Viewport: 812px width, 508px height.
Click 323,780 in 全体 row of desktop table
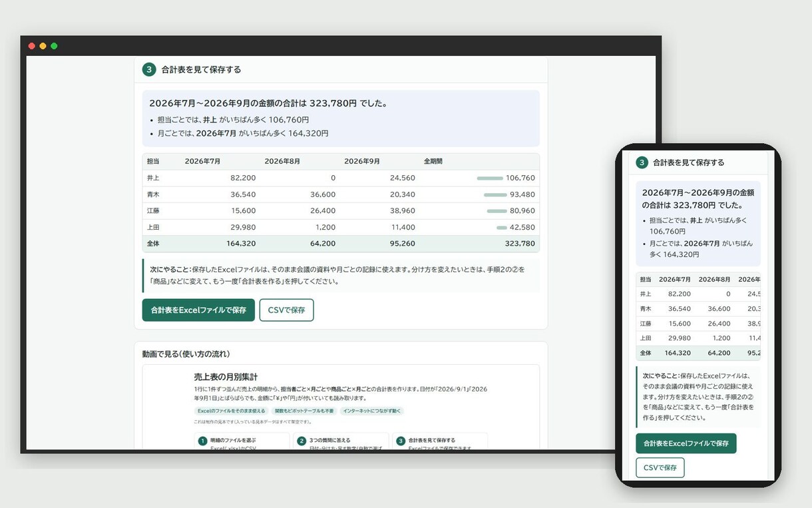pyautogui.click(x=520, y=244)
